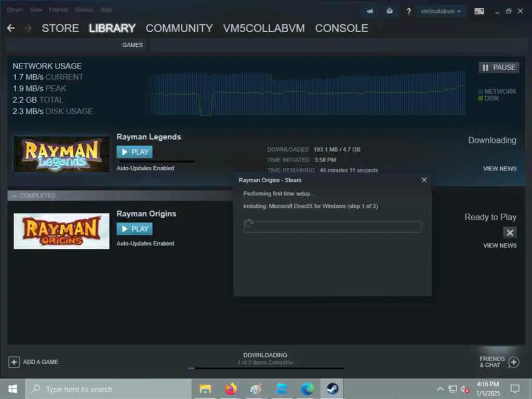
Task: Launch Firefox from the taskbar
Action: [x=231, y=389]
